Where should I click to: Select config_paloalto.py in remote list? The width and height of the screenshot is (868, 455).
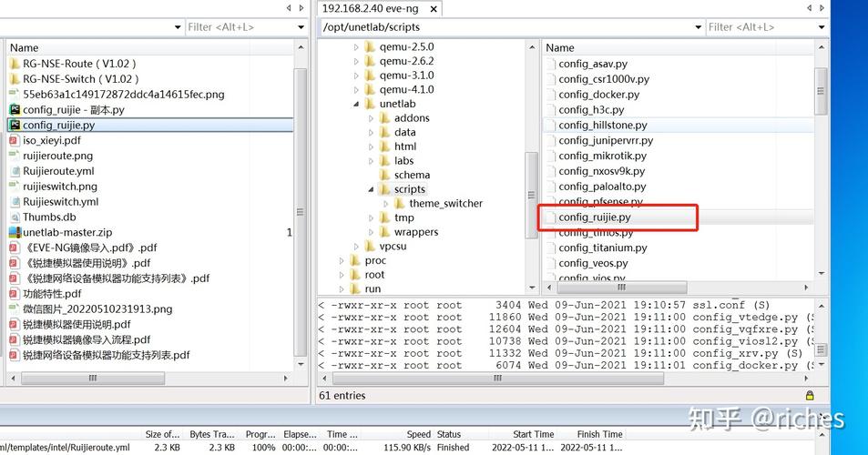pos(602,187)
